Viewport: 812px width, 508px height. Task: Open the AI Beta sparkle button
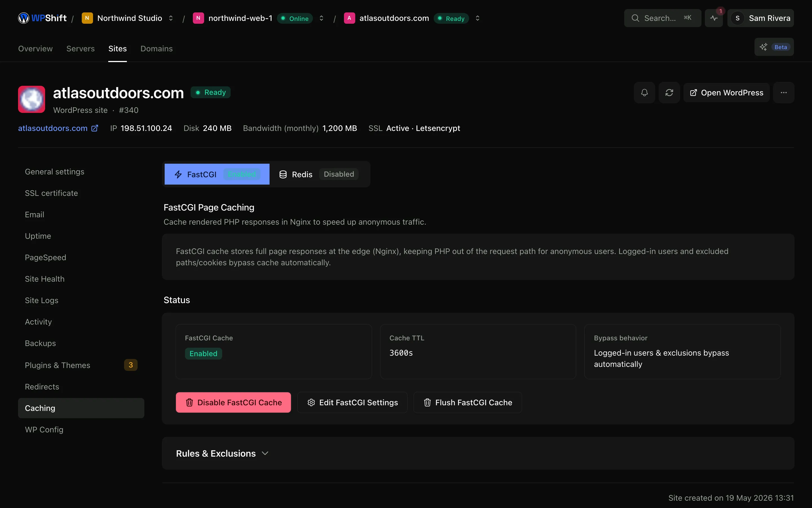774,47
